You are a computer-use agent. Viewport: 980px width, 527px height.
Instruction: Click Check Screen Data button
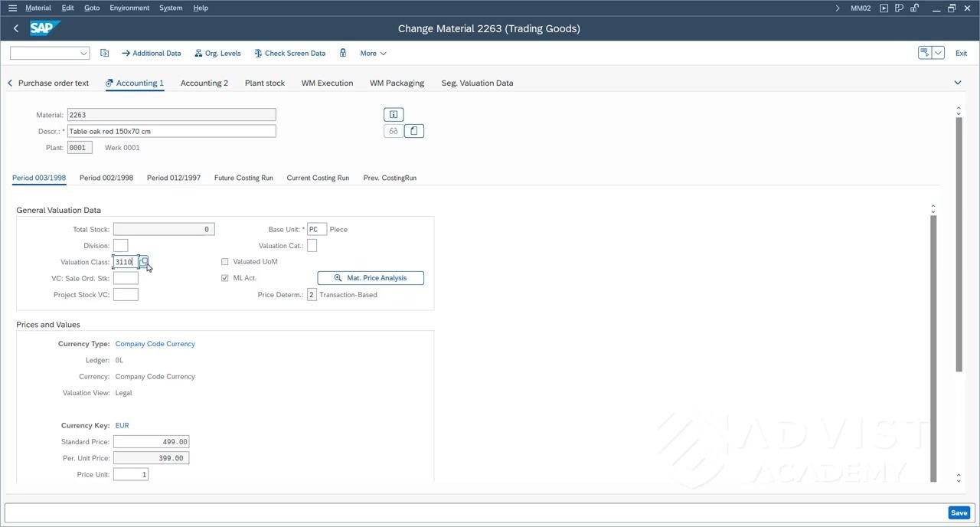pos(289,54)
